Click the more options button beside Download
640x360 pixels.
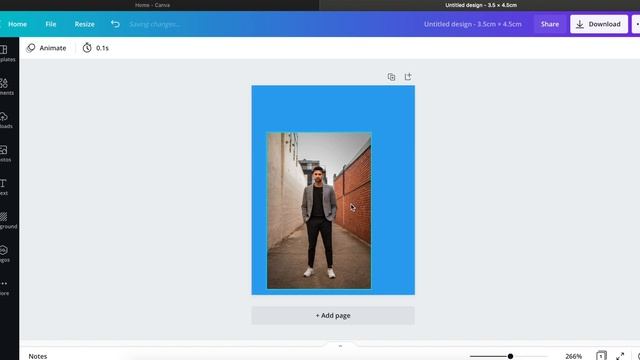(x=636, y=24)
